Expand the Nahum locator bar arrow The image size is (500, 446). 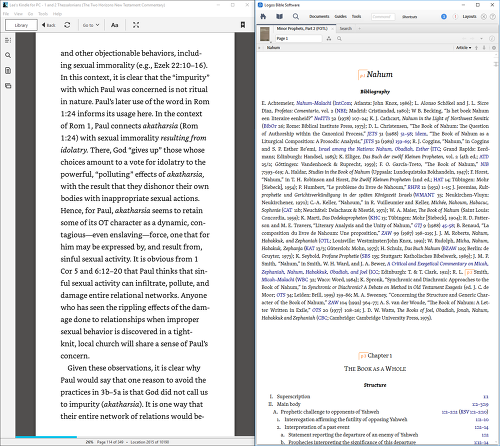259,48
